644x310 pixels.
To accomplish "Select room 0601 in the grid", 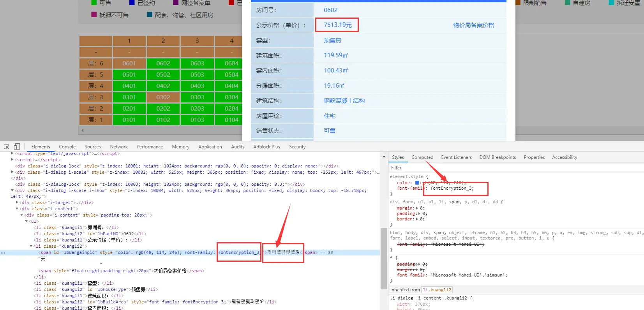I will [129, 63].
